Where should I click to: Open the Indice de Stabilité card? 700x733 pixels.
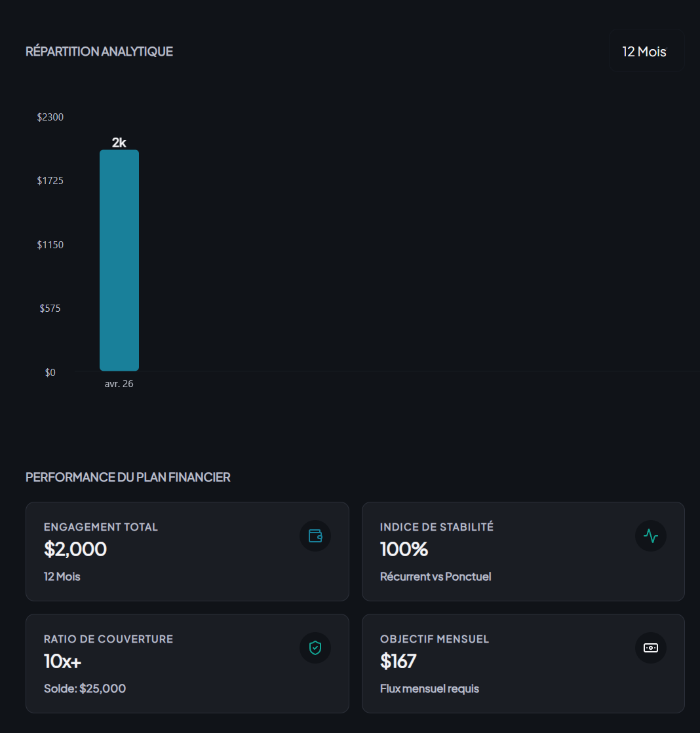[523, 552]
